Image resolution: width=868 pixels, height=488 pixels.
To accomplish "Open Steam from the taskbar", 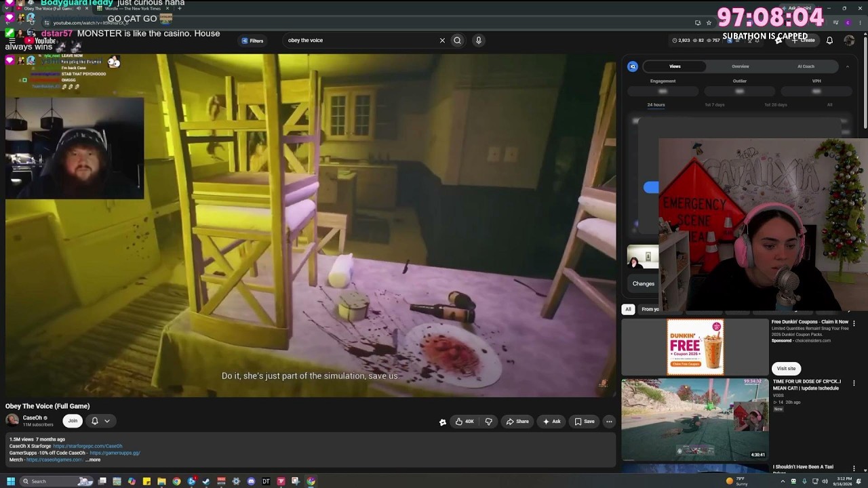I will coord(206,481).
